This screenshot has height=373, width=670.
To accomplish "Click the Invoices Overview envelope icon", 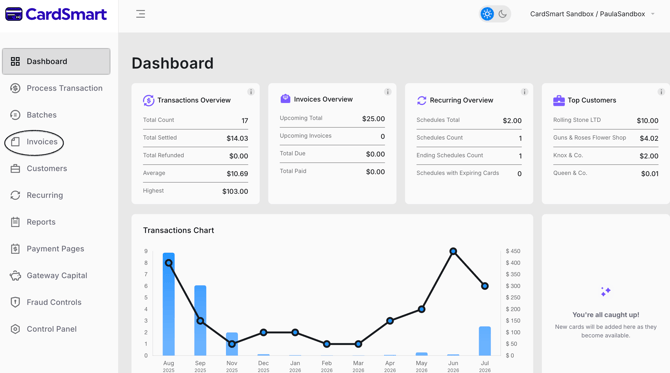I will pyautogui.click(x=285, y=99).
